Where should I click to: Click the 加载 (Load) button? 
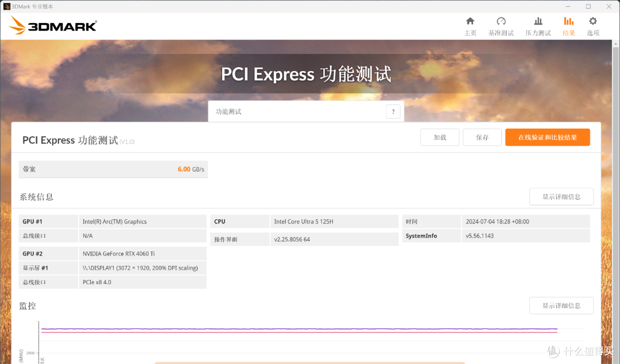coord(440,137)
